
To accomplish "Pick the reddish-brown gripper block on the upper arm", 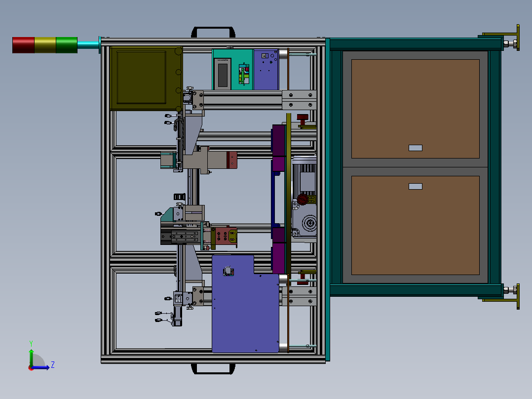I will click(232, 160).
